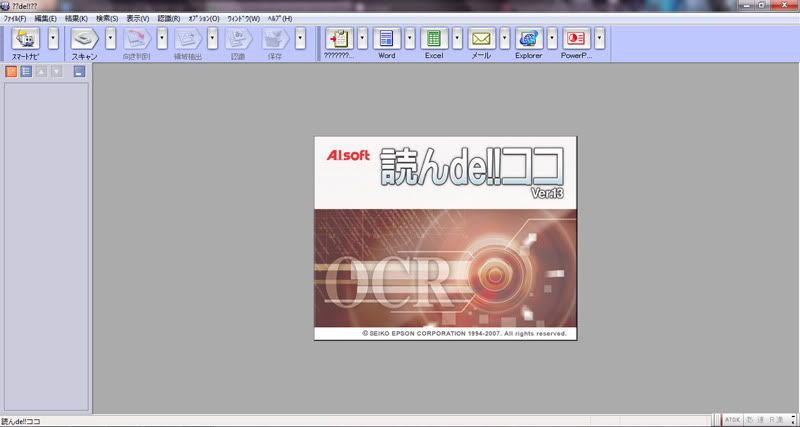Screen dimensions: 800x427
Task: Send result to Word
Action: point(387,39)
